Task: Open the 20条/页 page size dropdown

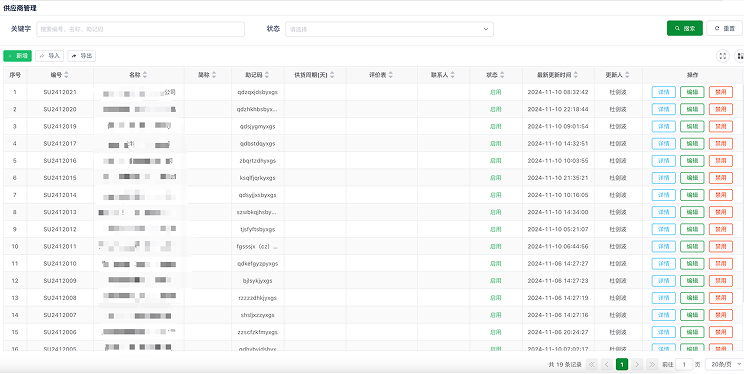Action: pyautogui.click(x=725, y=365)
